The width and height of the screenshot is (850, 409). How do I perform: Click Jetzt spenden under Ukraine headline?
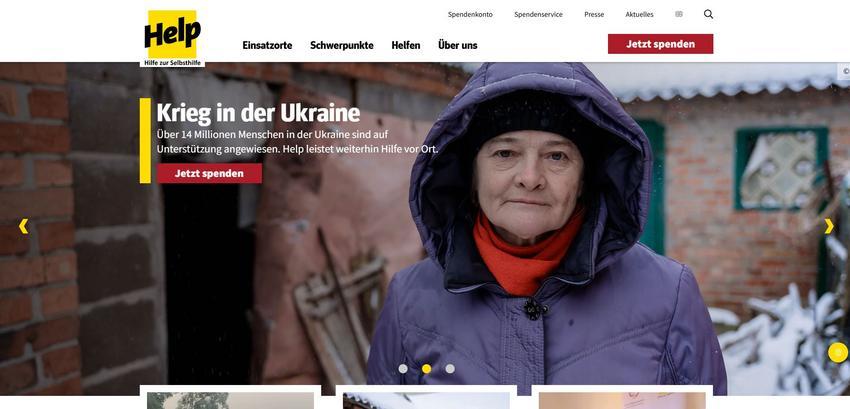(209, 174)
